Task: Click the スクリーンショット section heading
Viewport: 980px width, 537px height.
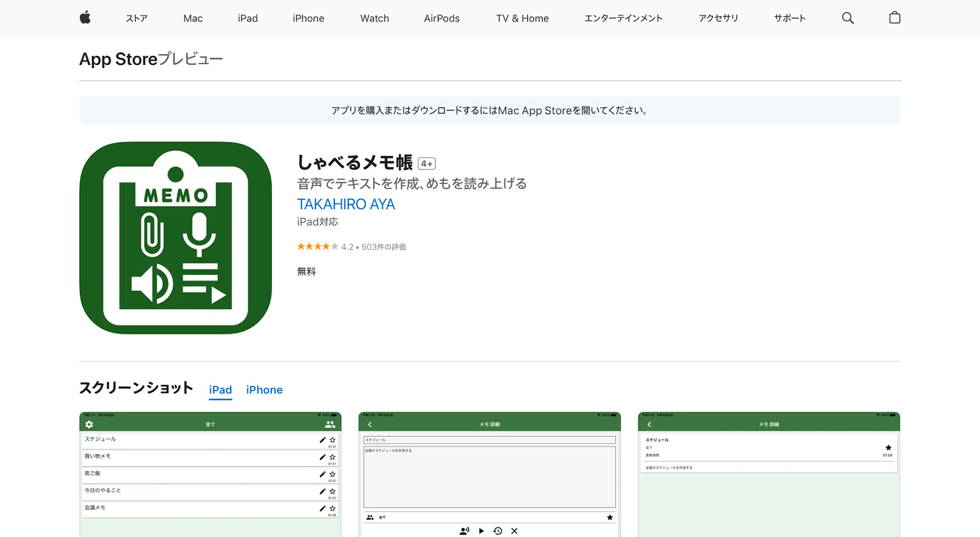Action: pyautogui.click(x=136, y=388)
